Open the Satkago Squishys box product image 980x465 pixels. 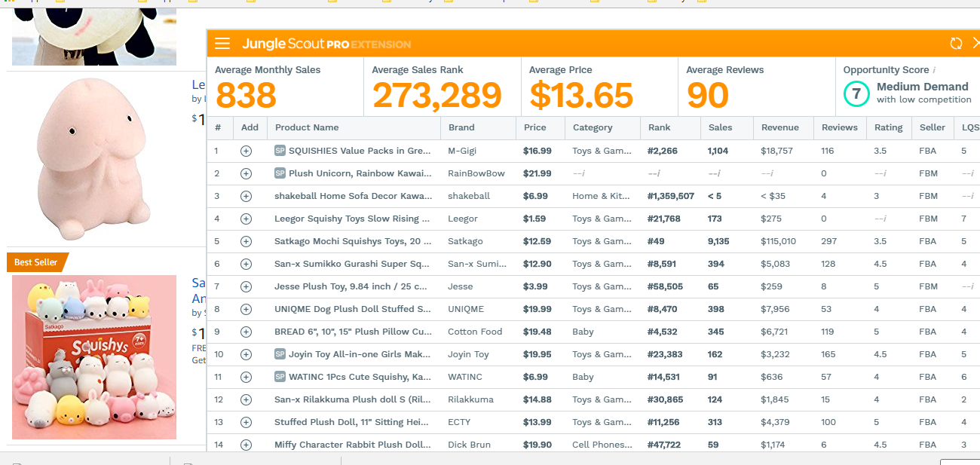point(94,357)
